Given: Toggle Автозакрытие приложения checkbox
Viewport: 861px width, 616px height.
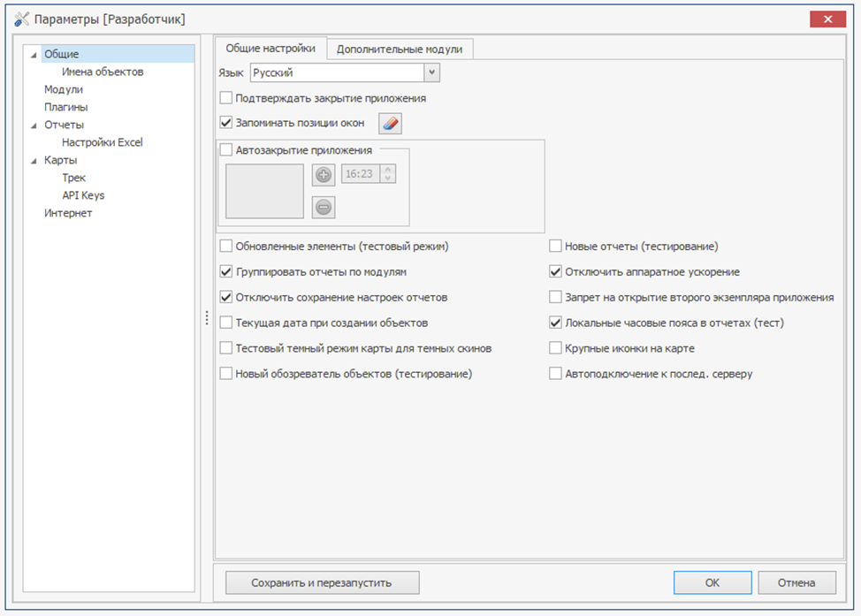Looking at the screenshot, I should tap(226, 150).
